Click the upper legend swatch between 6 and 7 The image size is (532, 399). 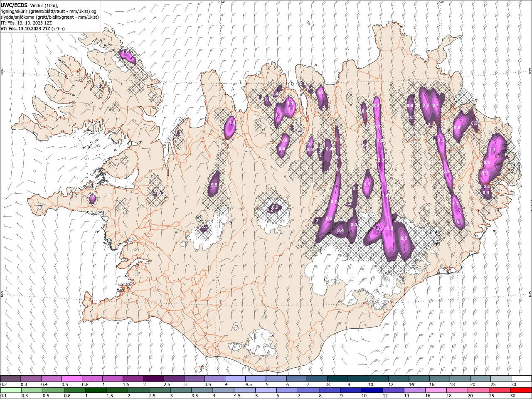296,379
